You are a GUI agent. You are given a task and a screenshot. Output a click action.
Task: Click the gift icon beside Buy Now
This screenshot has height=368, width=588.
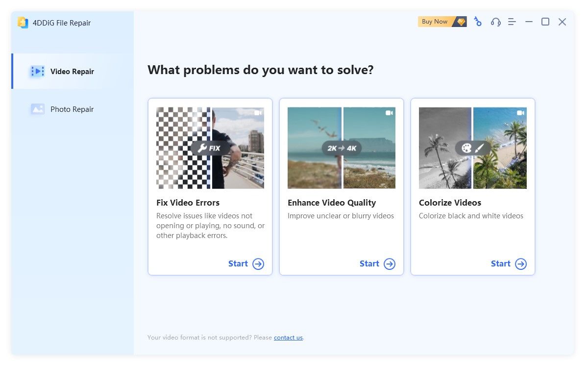pos(461,22)
